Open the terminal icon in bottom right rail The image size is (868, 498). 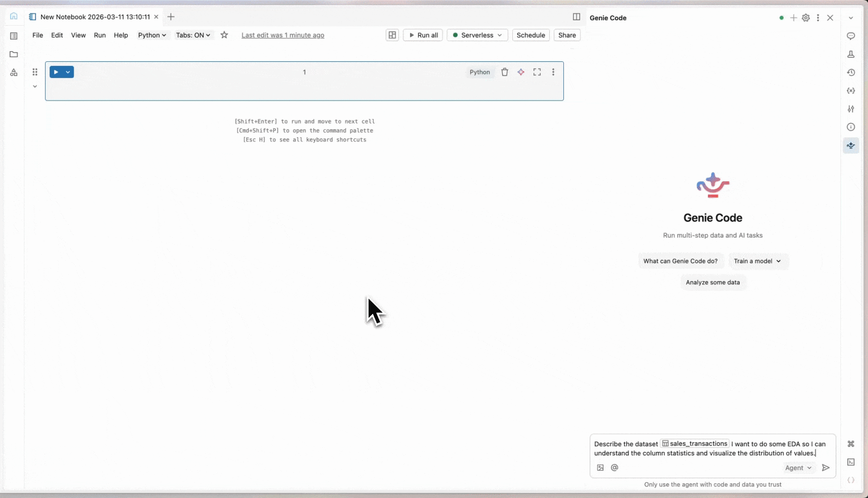(851, 462)
